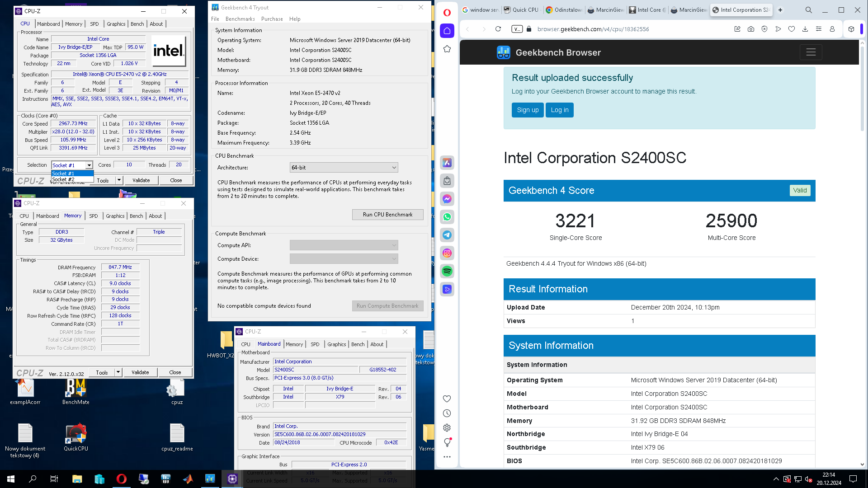Select the QuickCPU desktop shortcut
The height and width of the screenshot is (488, 868).
[x=76, y=438]
